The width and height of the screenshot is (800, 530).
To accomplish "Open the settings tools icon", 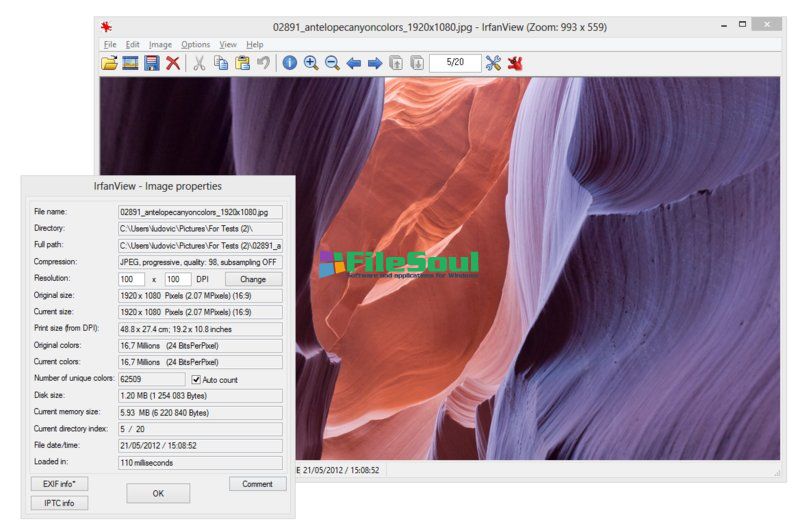I will pos(493,63).
